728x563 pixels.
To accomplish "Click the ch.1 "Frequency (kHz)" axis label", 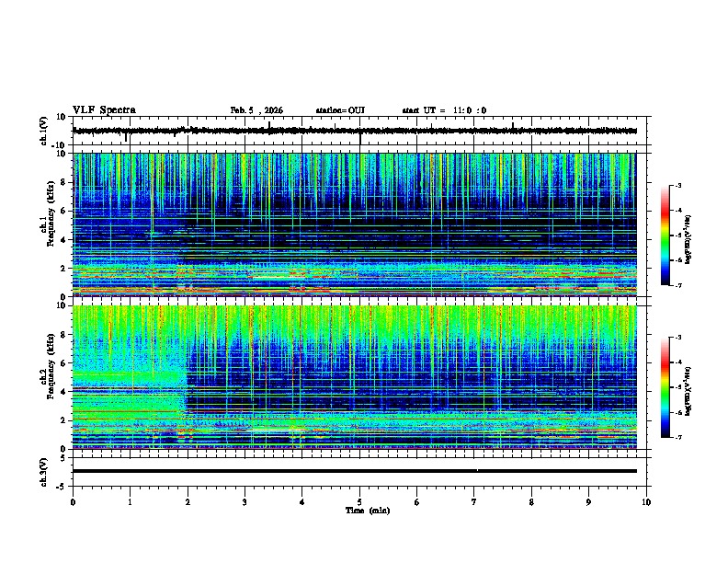I will 51,213.
